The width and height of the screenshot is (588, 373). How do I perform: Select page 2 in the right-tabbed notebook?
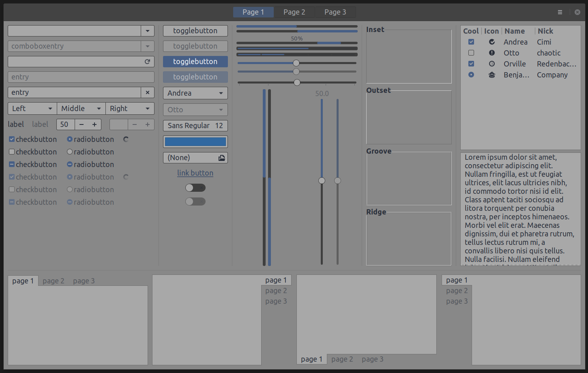pyautogui.click(x=276, y=291)
